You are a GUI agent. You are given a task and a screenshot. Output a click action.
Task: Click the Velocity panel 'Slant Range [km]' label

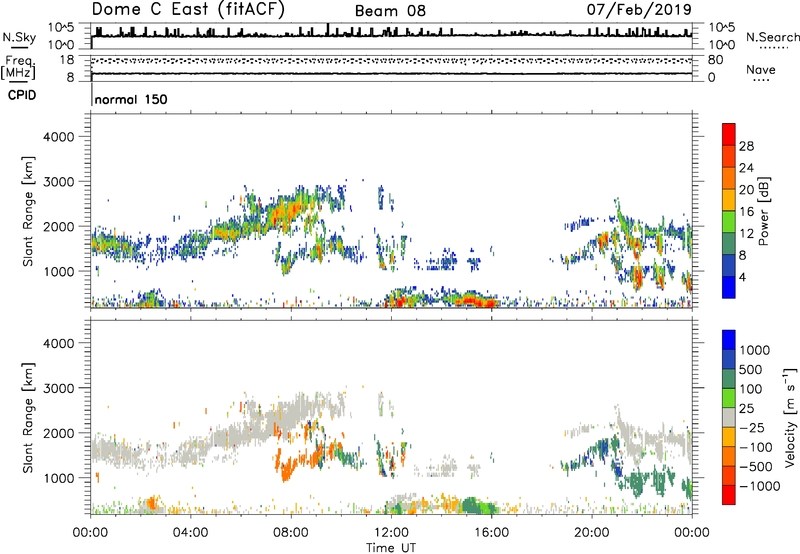28,418
